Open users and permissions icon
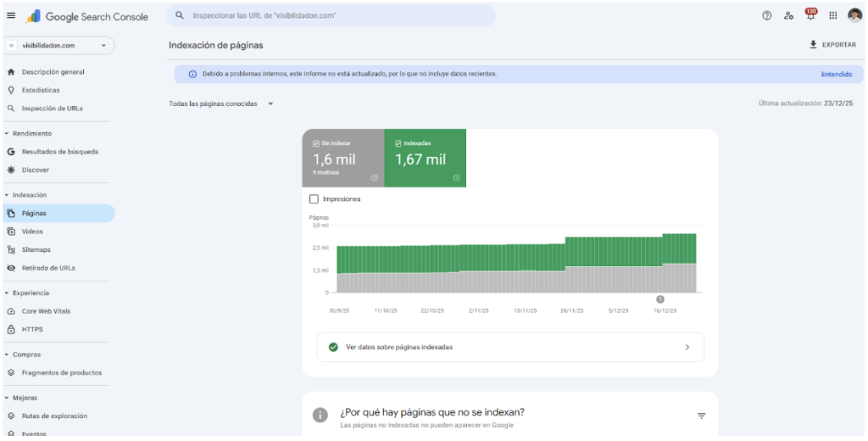The image size is (868, 441). (788, 15)
